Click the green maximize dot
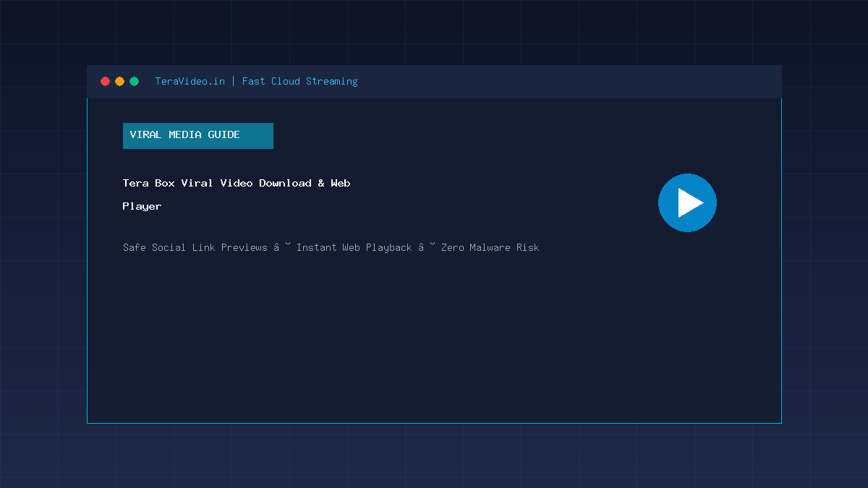Screen dimensions: 868x488 (134, 82)
